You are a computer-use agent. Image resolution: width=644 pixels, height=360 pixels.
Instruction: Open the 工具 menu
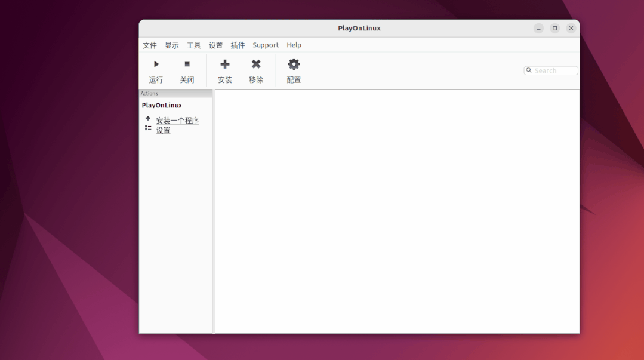coord(194,45)
